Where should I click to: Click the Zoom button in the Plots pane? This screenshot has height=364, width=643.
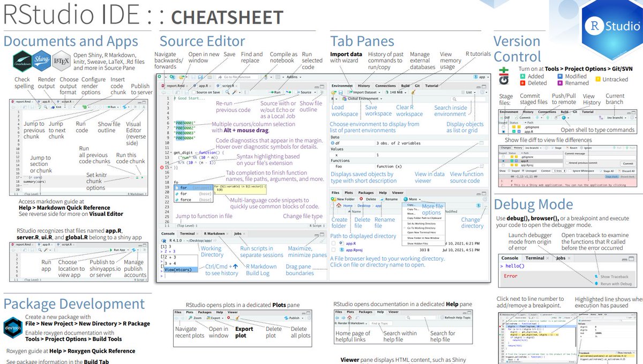(195, 318)
